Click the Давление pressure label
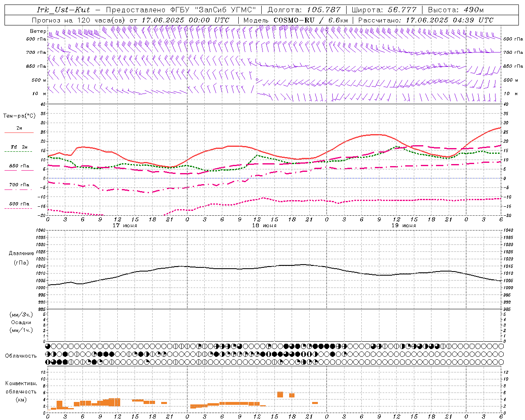 click(x=21, y=253)
